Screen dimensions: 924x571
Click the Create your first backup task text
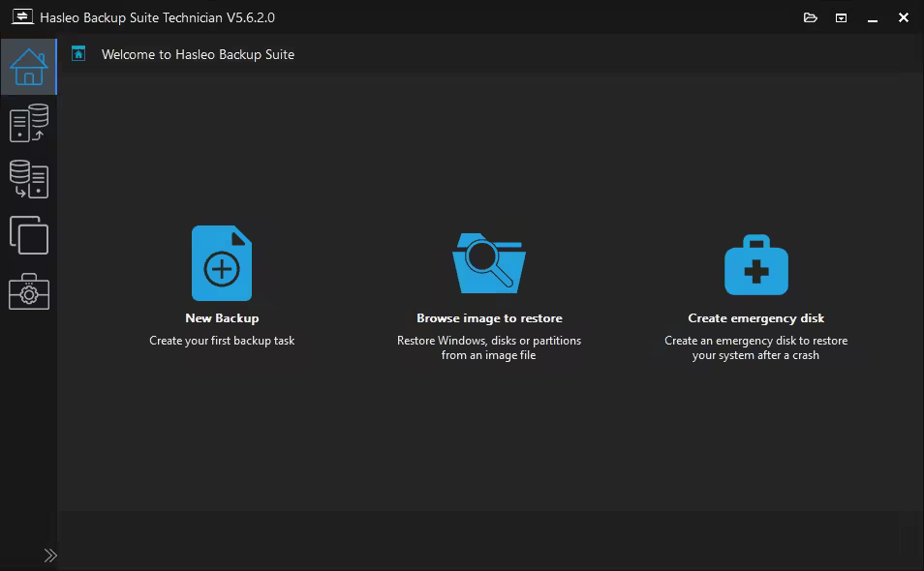pos(221,340)
